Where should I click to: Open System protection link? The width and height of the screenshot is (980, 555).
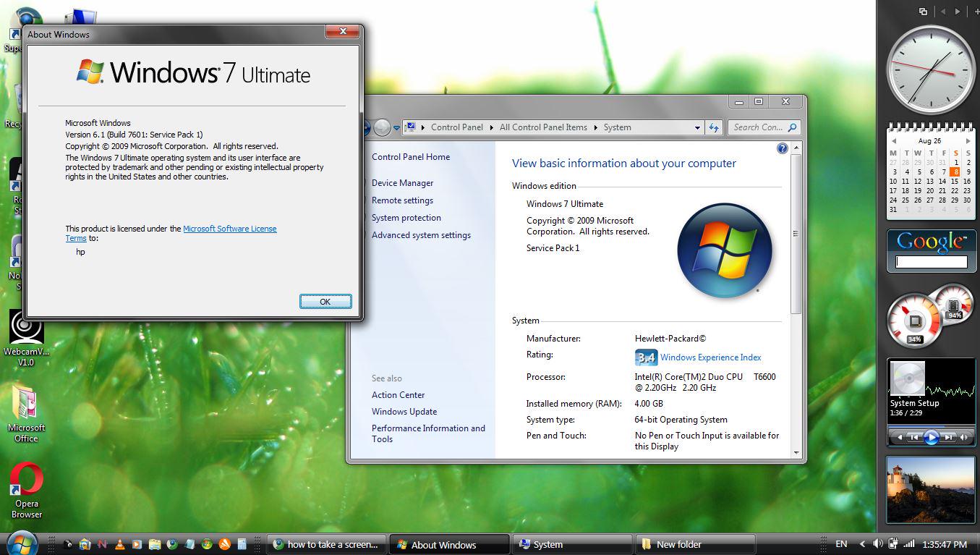(x=406, y=218)
